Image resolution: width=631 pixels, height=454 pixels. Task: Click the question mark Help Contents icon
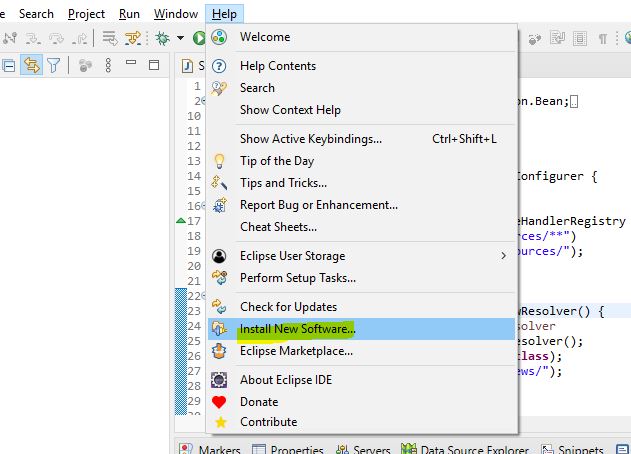pos(219,66)
